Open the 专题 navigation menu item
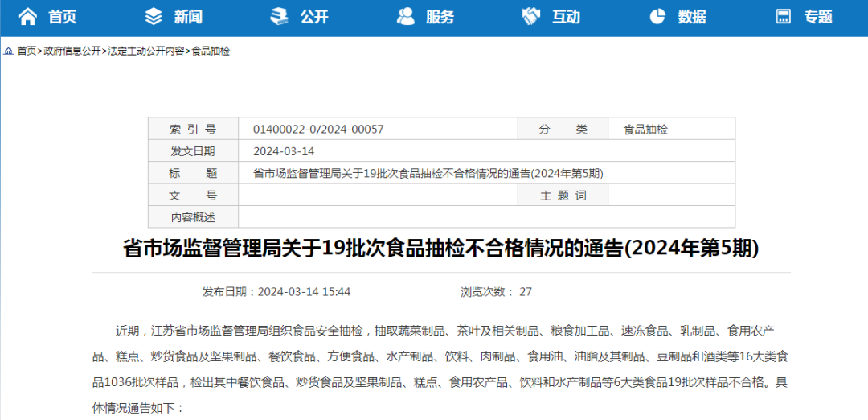This screenshot has height=420, width=868. click(x=818, y=17)
